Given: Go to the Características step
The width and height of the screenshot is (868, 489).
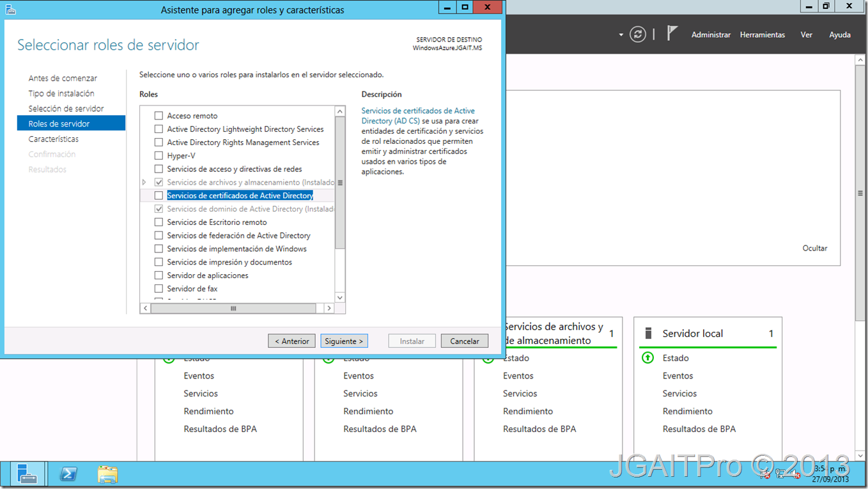Looking at the screenshot, I should tap(54, 139).
